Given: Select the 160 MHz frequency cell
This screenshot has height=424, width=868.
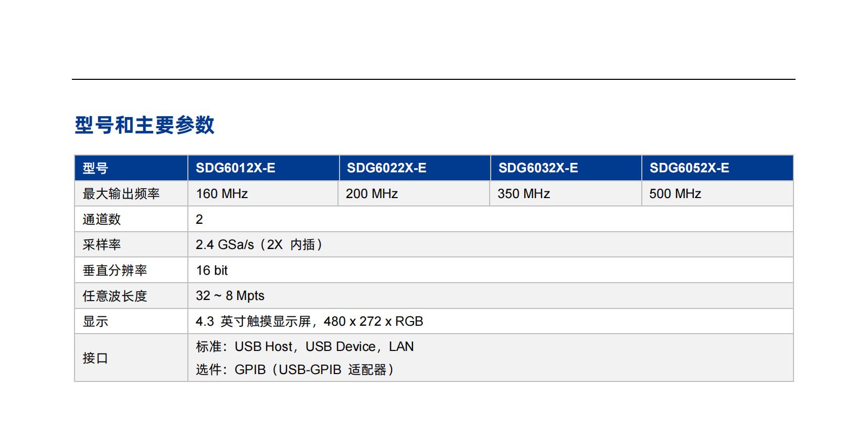Looking at the screenshot, I should tap(221, 194).
